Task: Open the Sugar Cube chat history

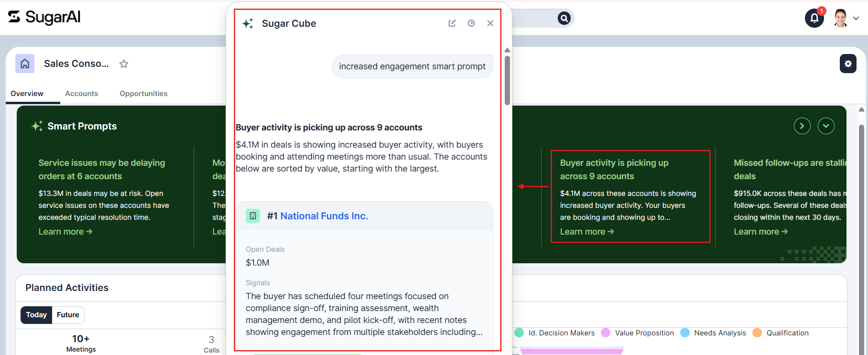Action: 471,23
